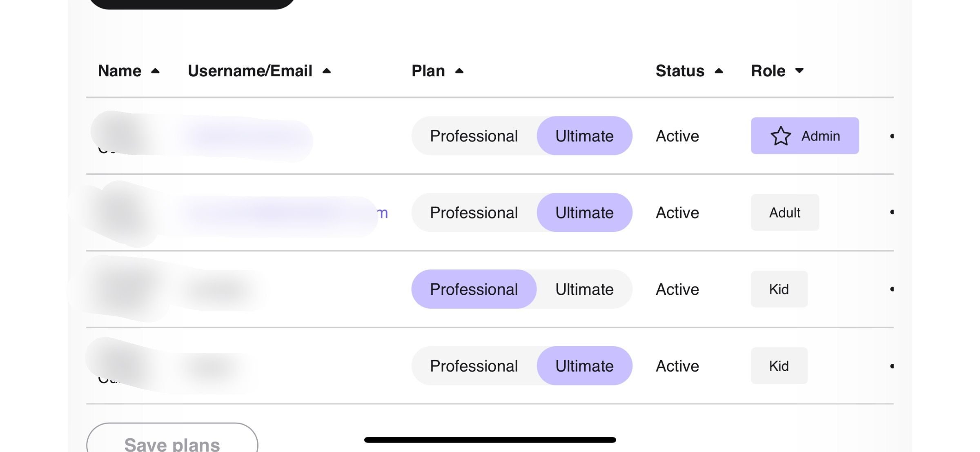Click the Role column dropdown arrow

[799, 71]
